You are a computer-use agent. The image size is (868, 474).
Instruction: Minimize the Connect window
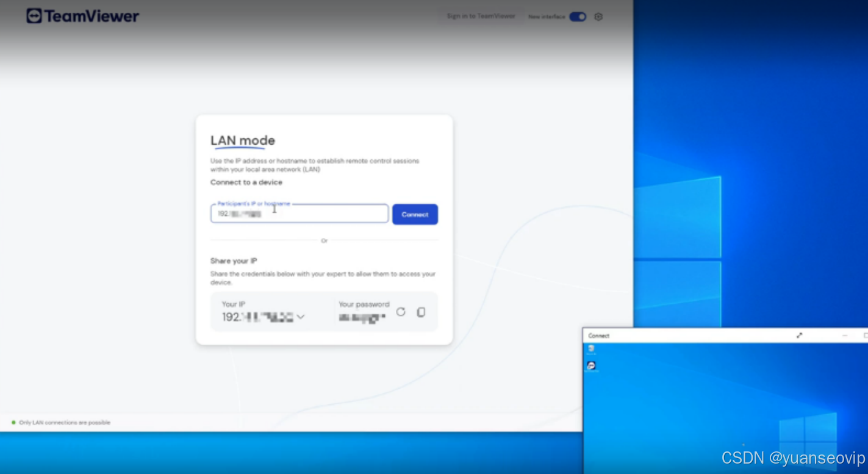(x=845, y=336)
